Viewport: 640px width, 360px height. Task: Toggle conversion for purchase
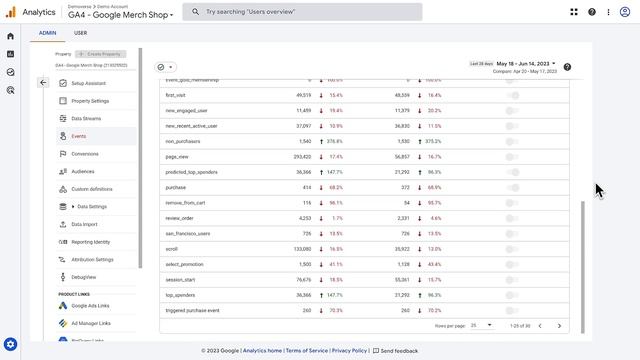[512, 188]
